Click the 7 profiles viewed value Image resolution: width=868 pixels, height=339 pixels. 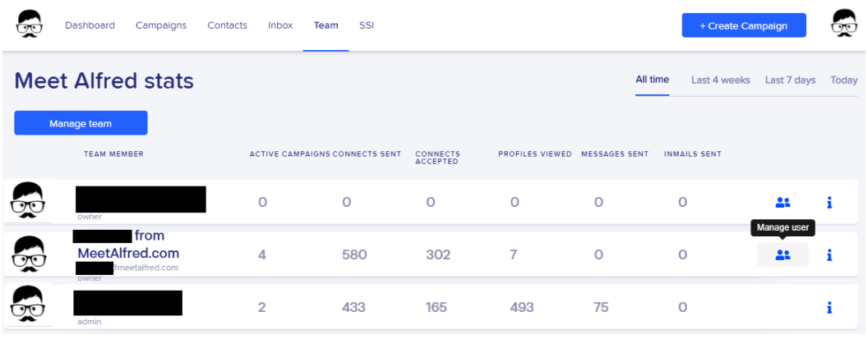[x=513, y=255]
